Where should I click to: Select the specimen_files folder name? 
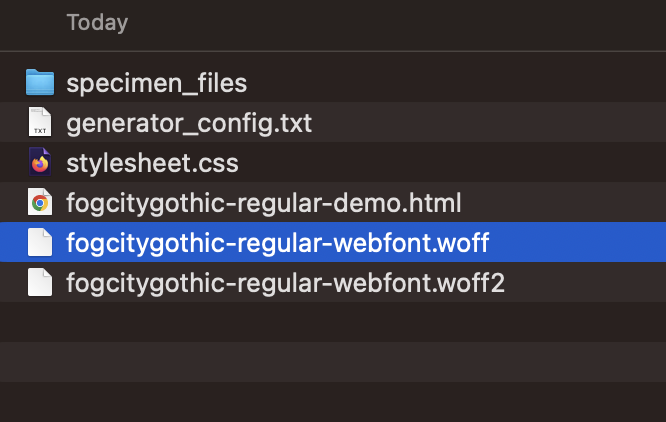pyautogui.click(x=156, y=83)
